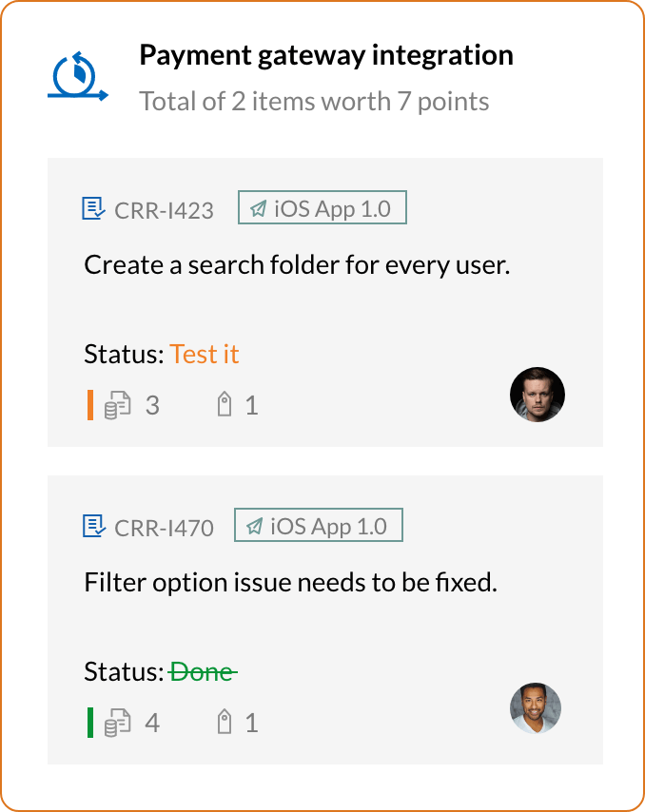Click the sprint cycle icon beside the title
The image size is (645, 812).
click(76, 76)
